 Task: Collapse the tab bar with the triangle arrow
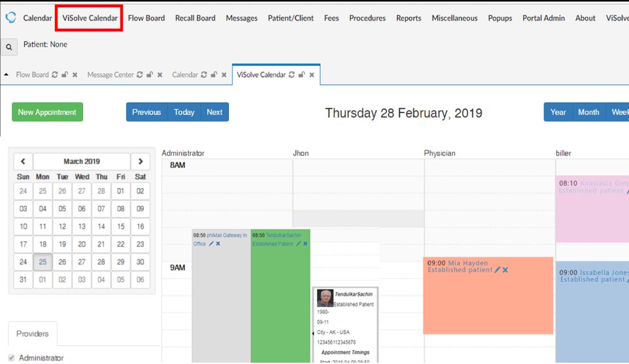pos(7,75)
